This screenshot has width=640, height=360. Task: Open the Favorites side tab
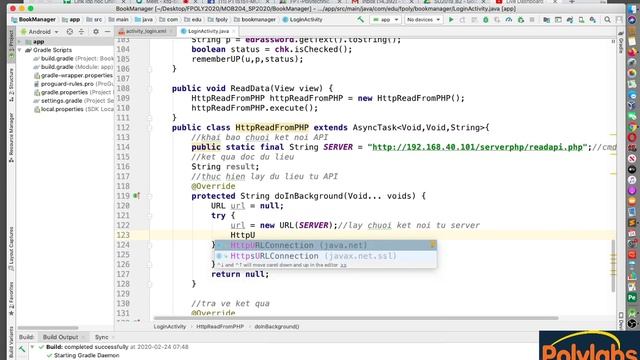[x=11, y=298]
